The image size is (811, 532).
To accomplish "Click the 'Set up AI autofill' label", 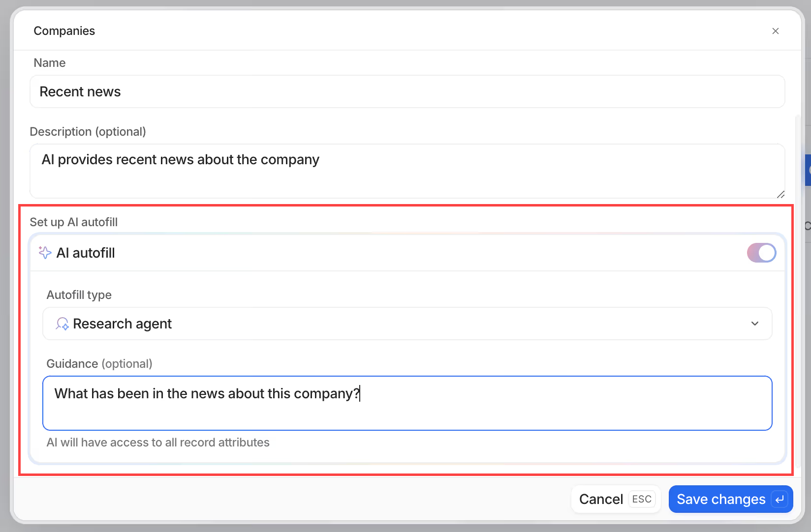I will pos(74,222).
